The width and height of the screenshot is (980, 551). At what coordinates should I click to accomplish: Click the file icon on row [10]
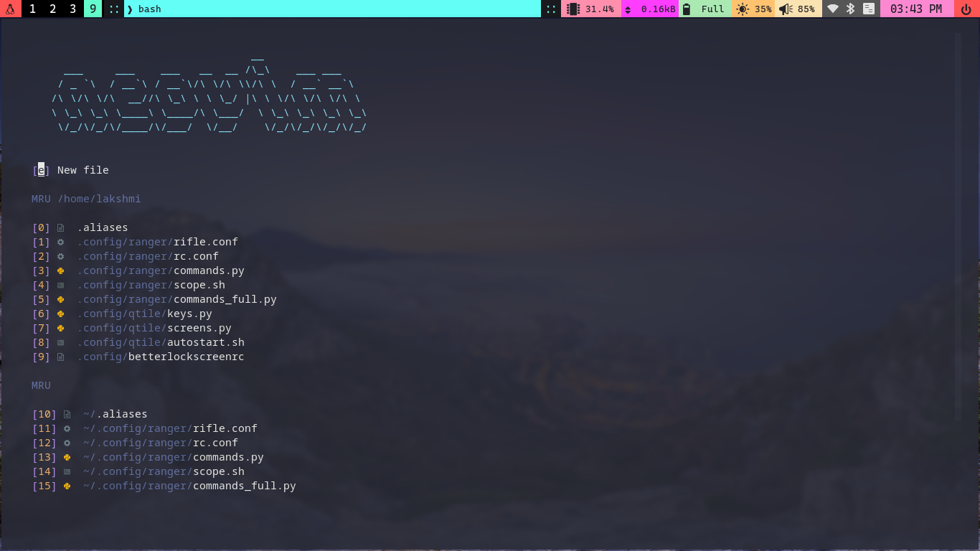pos(67,414)
